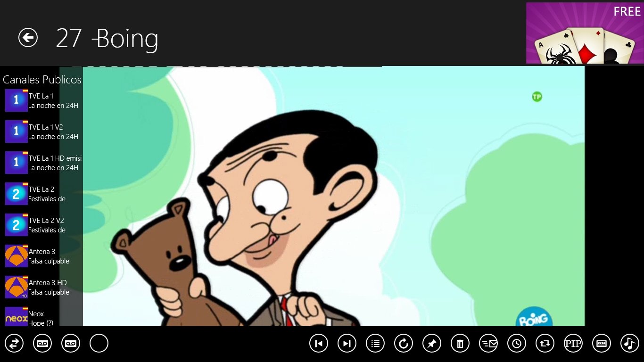Go back with the arrow button
This screenshot has width=644, height=362.
28,37
